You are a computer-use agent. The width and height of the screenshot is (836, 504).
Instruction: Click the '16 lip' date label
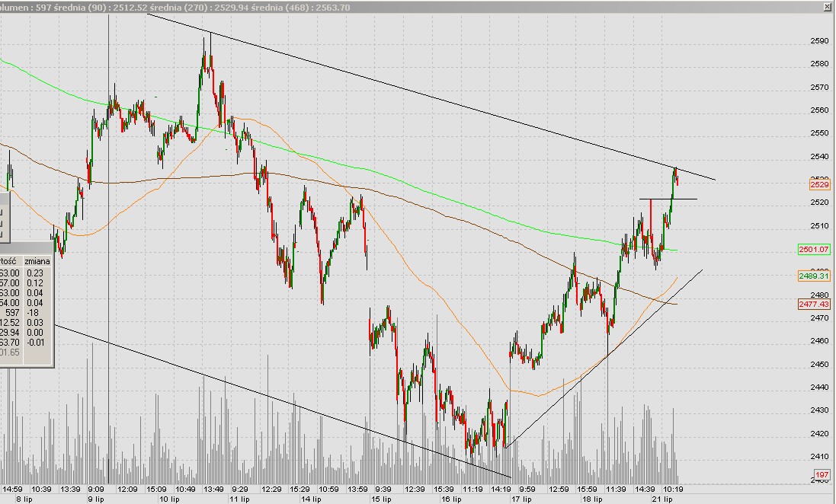click(x=451, y=499)
